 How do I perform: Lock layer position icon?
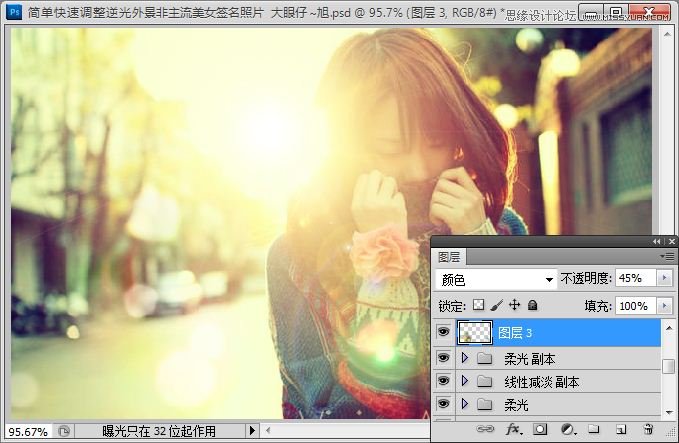coord(514,305)
